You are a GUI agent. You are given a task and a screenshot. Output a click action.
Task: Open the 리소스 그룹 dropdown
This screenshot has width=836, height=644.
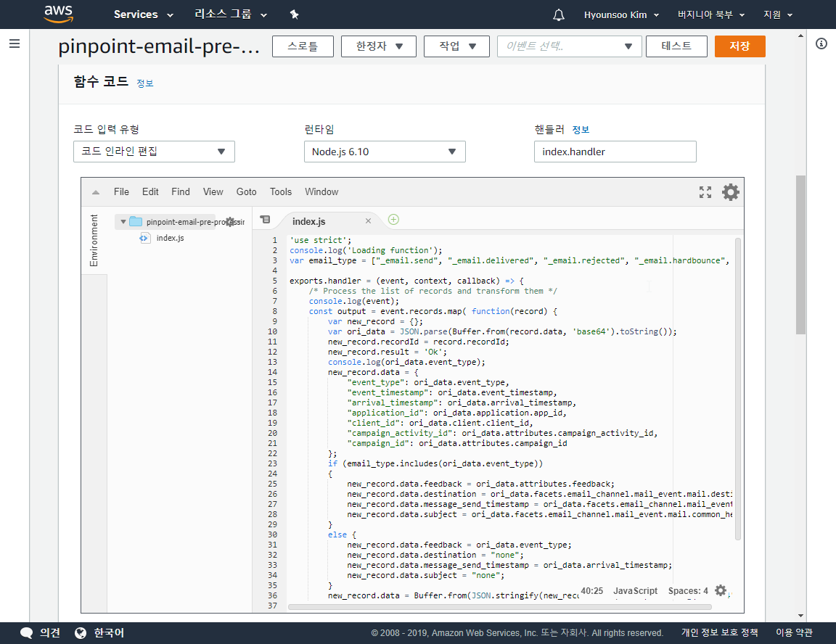click(230, 15)
